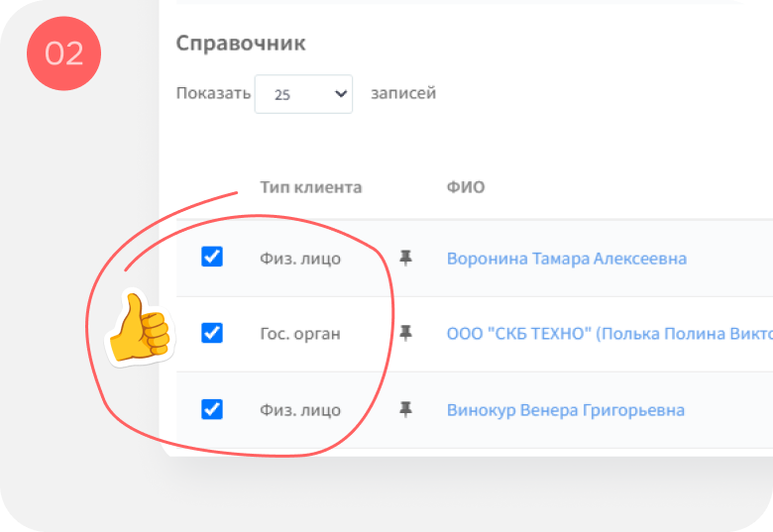Click the chevron arrow of the 25 dropdown

point(341,93)
